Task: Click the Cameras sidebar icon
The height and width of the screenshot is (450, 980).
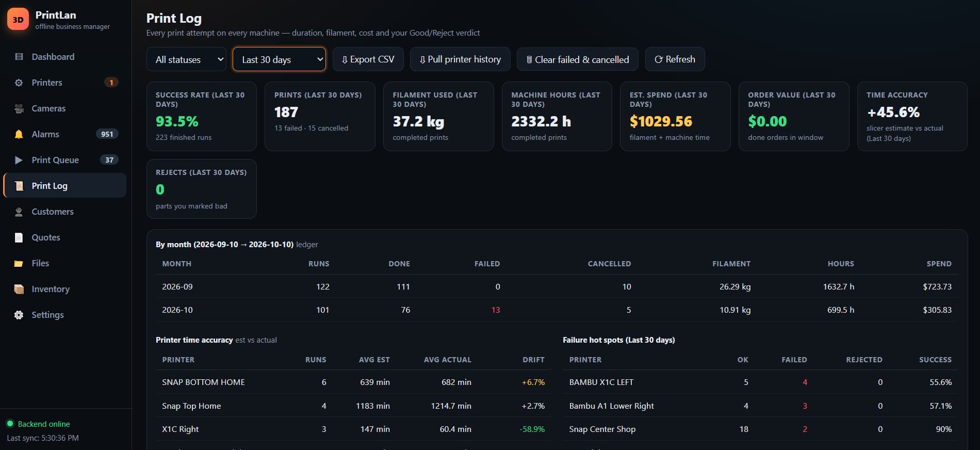Action: (19, 108)
